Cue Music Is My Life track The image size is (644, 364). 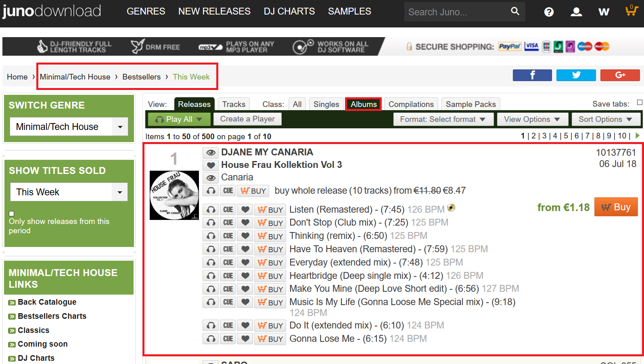click(x=228, y=302)
